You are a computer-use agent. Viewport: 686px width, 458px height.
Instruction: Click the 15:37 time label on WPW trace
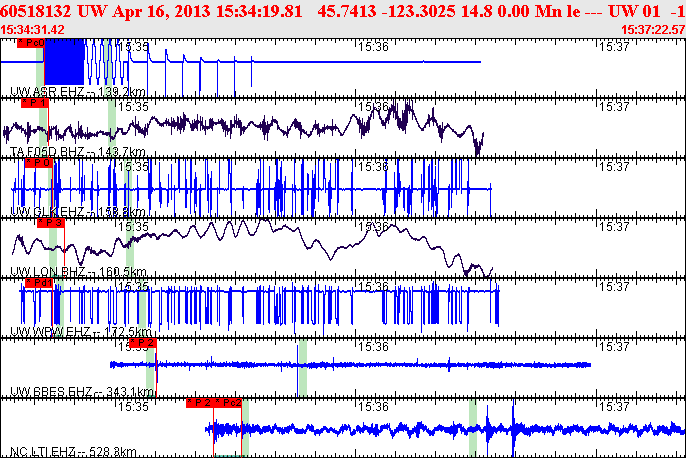(614, 287)
